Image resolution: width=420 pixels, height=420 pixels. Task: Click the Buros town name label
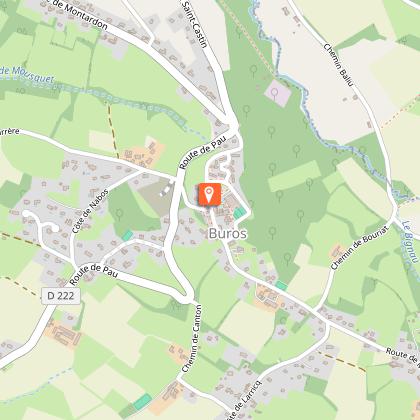pyautogui.click(x=228, y=234)
